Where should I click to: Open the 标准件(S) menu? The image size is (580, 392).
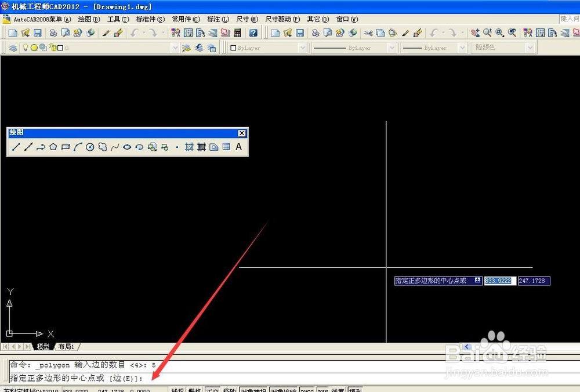151,19
